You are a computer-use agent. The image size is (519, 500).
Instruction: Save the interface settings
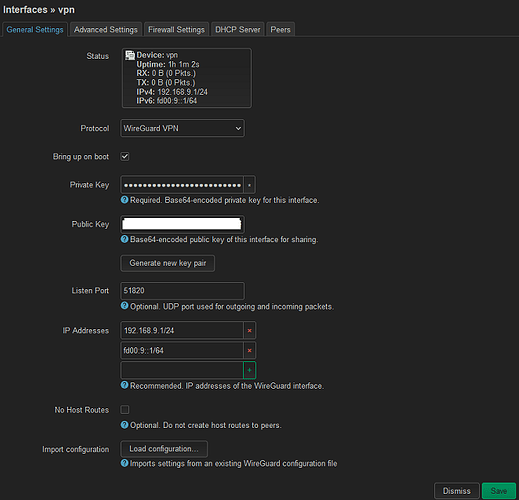499,491
